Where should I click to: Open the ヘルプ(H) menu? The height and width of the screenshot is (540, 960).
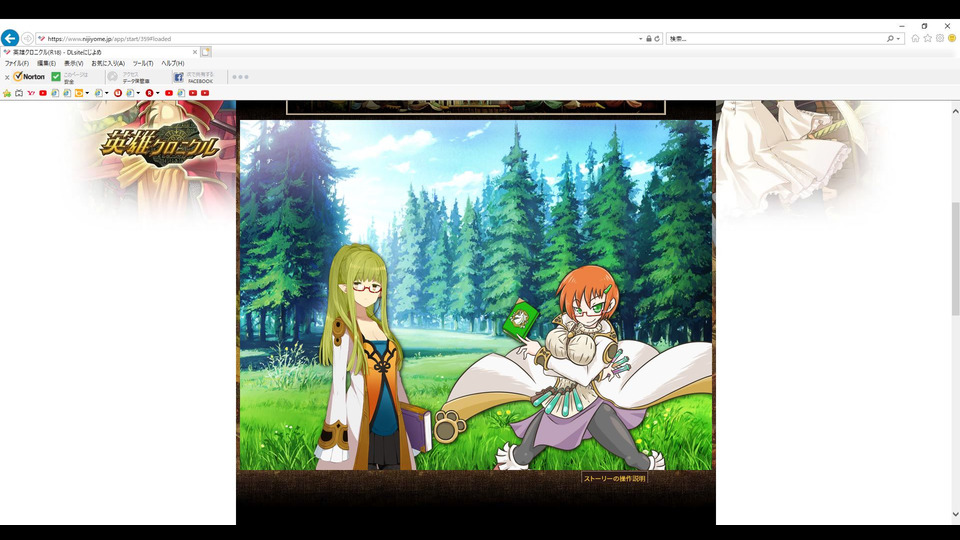pyautogui.click(x=173, y=63)
